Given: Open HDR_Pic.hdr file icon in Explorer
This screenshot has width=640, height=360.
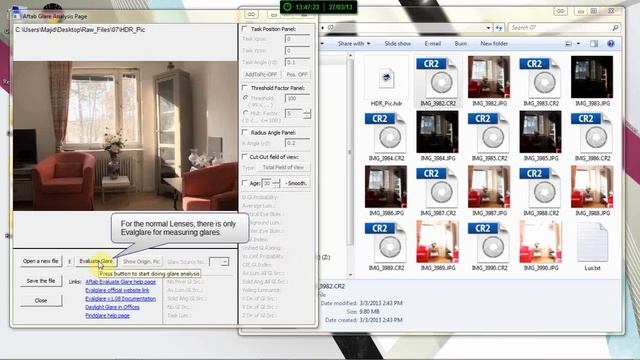Looking at the screenshot, I should coord(386,78).
